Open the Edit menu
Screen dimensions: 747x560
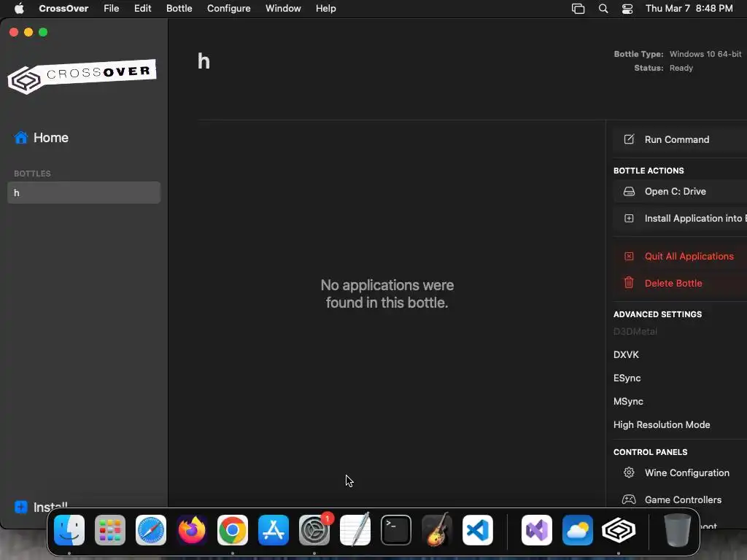[142, 9]
